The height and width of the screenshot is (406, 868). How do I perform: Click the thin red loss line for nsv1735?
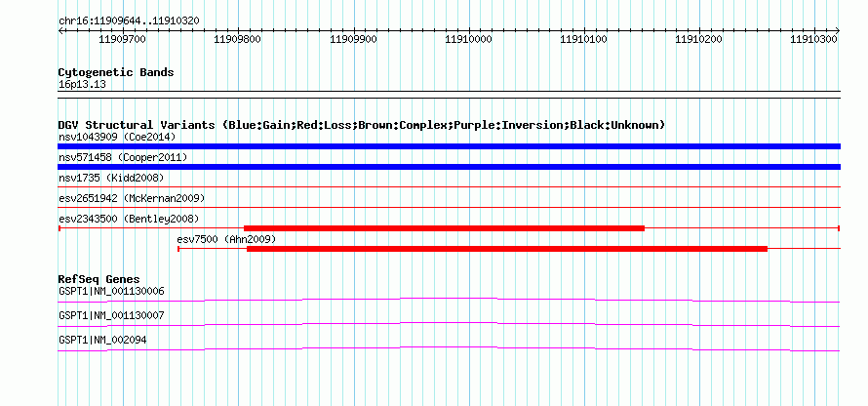pyautogui.click(x=449, y=187)
